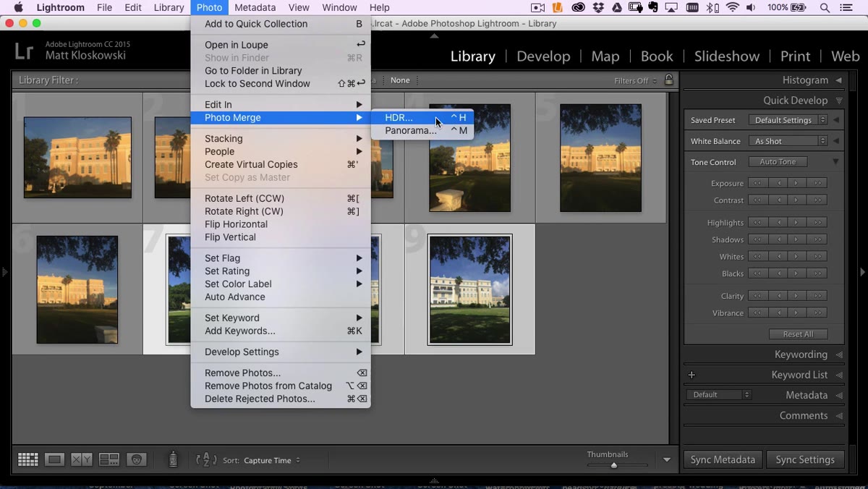The height and width of the screenshot is (489, 868).
Task: Open toolbar content options triangle
Action: (667, 459)
